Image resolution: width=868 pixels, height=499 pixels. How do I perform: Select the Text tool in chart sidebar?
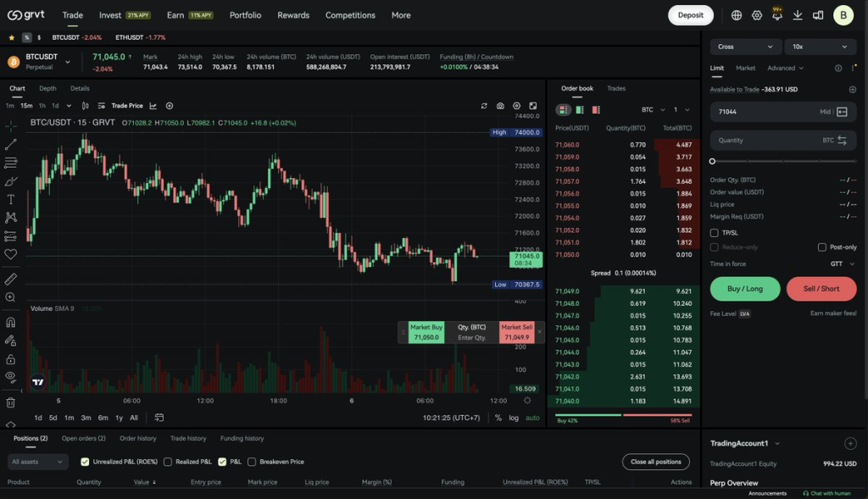coord(11,199)
